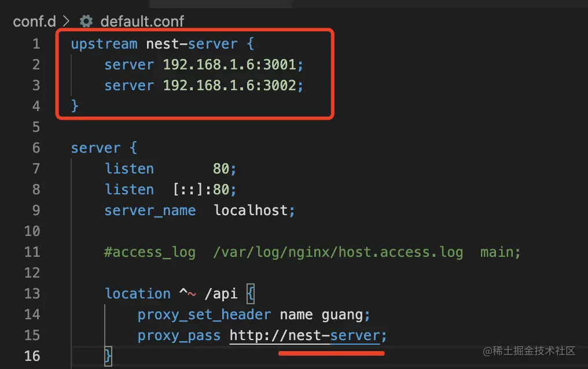Viewport: 588px width, 369px height.
Task: Click the highlighted opening brace on line 13
Action: point(251,294)
